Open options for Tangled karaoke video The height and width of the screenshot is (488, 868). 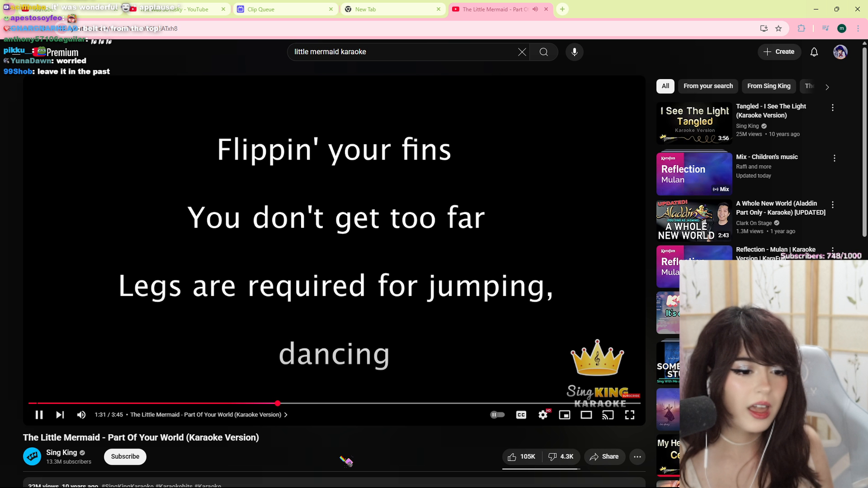(833, 108)
